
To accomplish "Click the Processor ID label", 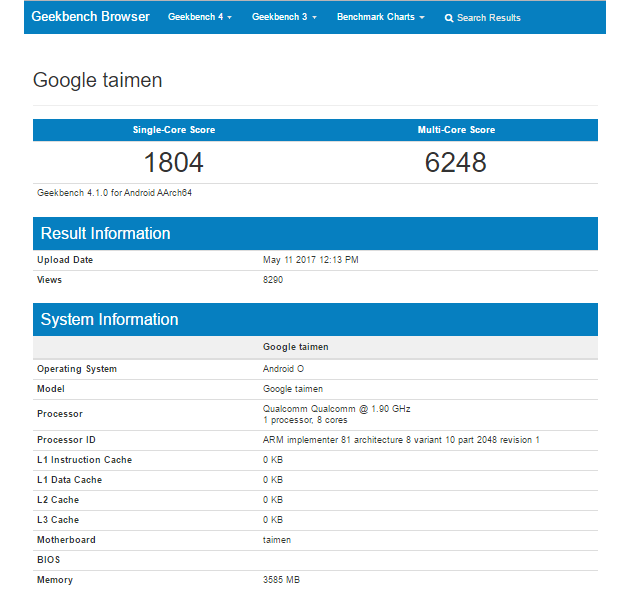I will pyautogui.click(x=66, y=440).
